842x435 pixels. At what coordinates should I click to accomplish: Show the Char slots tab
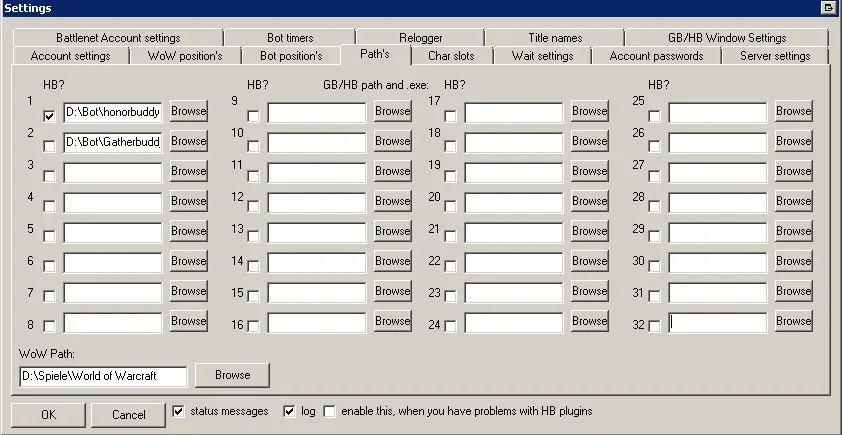click(451, 56)
